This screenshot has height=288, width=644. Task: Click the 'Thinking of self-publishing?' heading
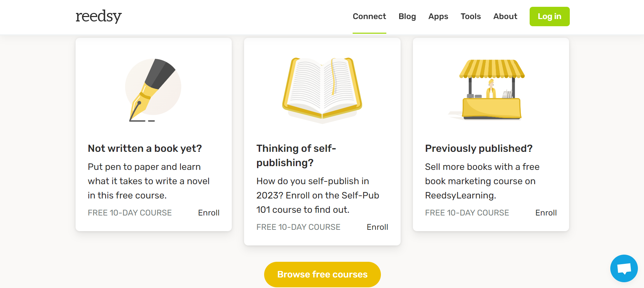pyautogui.click(x=296, y=156)
